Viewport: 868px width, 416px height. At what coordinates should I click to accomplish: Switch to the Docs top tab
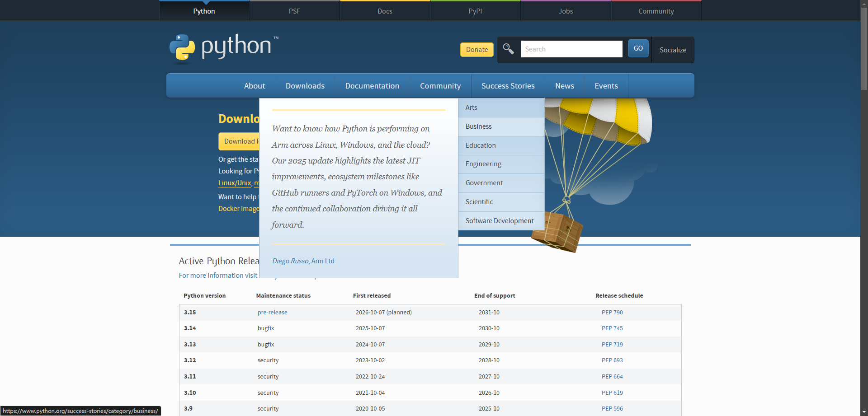point(385,11)
